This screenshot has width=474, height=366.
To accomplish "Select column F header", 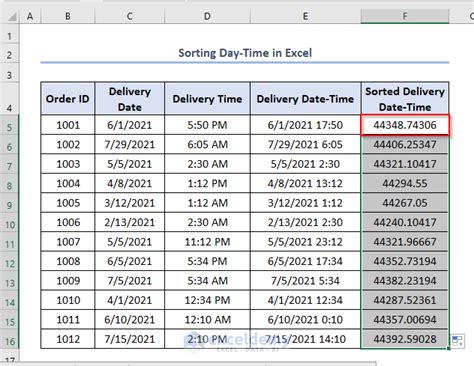I will (x=405, y=16).
